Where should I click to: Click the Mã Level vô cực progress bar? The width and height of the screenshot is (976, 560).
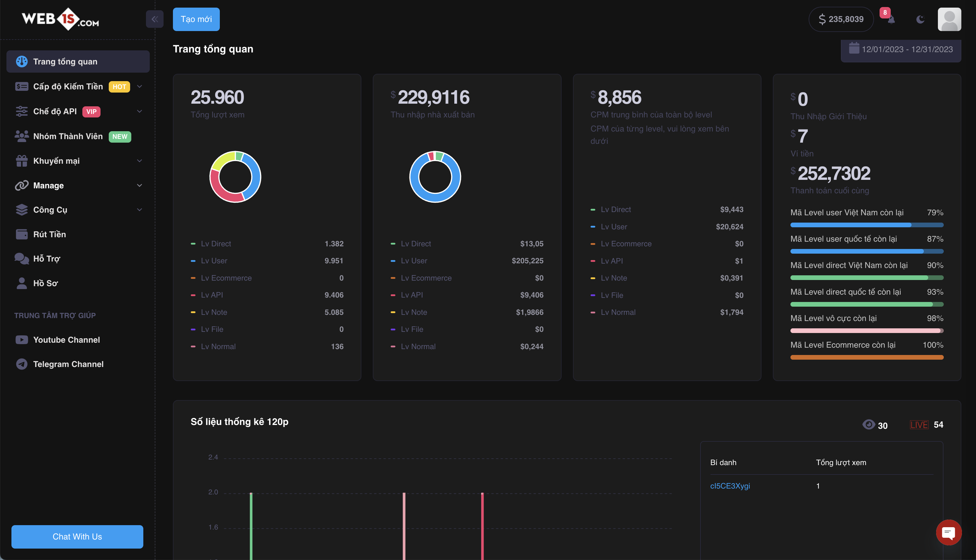[867, 331]
